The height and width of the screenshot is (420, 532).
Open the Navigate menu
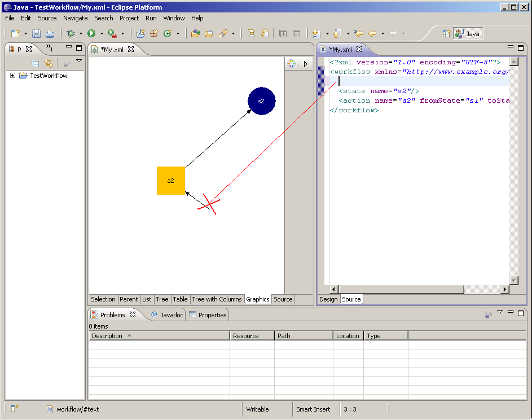[75, 18]
